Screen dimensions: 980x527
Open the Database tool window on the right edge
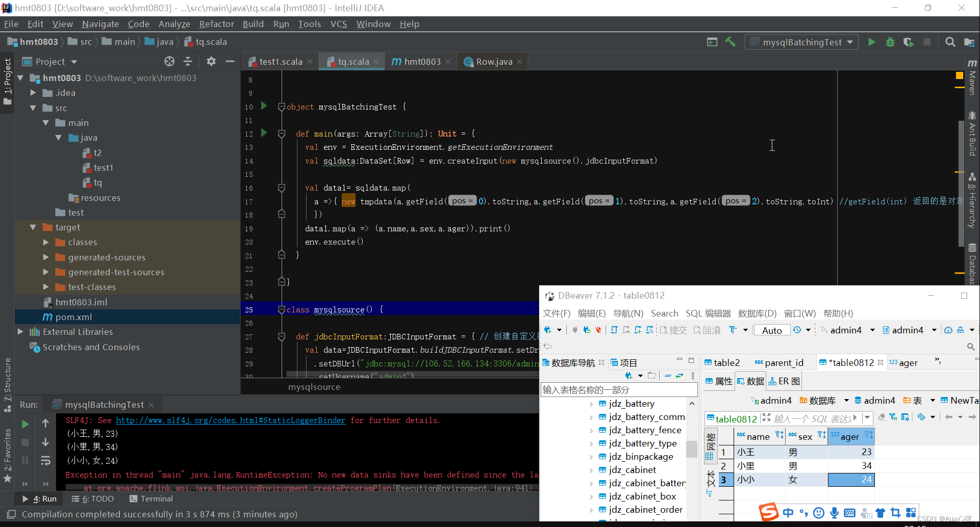972,261
